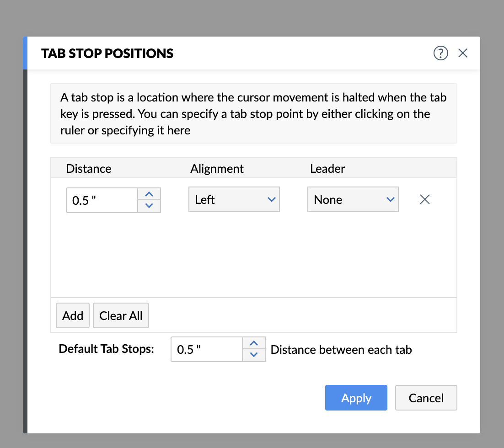
Task: Click the Distance input field in the row
Action: click(102, 200)
